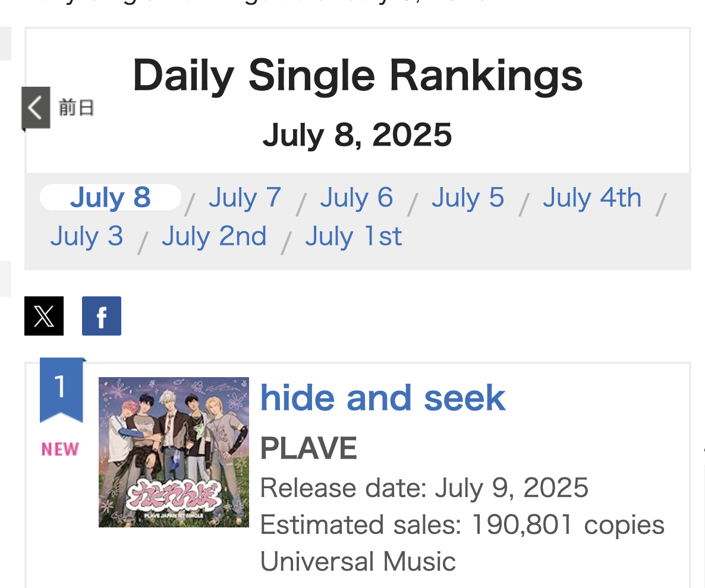The width and height of the screenshot is (705, 588).
Task: Go to the July 4th rankings
Action: pos(592,198)
